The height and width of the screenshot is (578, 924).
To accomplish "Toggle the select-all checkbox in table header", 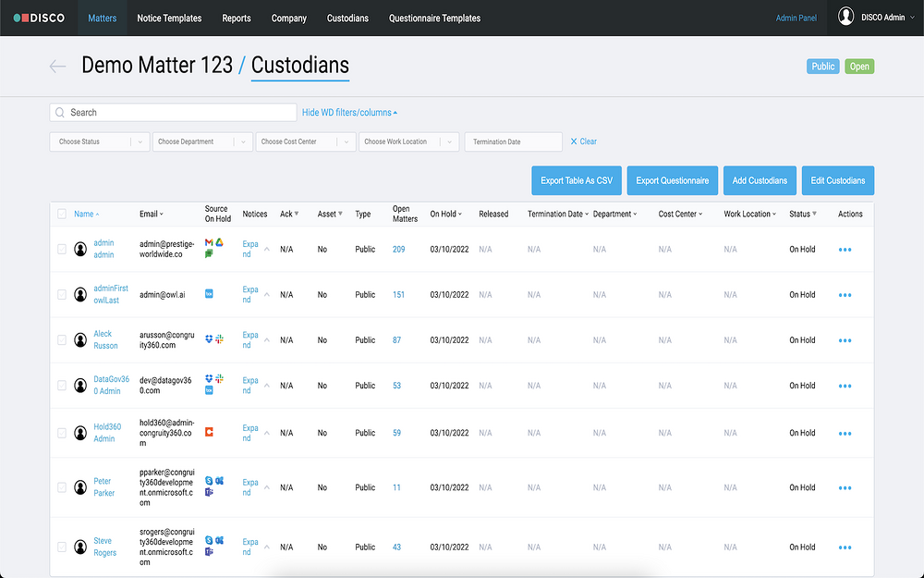I will pyautogui.click(x=62, y=214).
